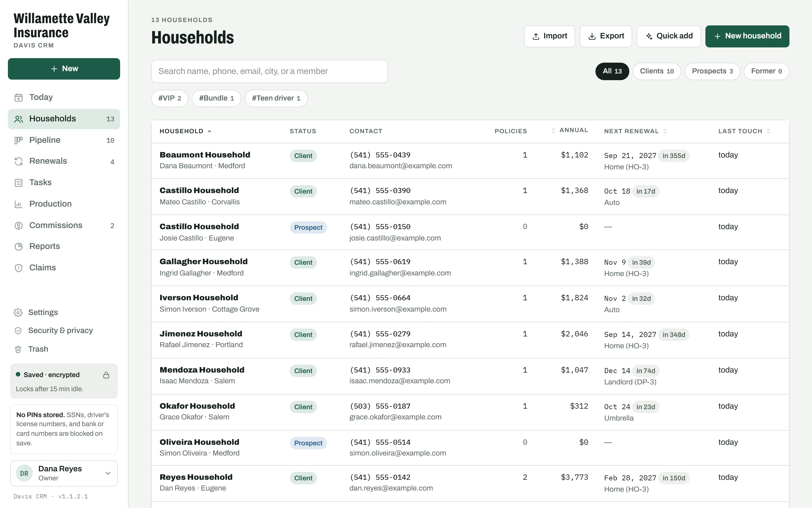Filter list by #Bundle tag
Screen dimensions: 812x508
point(217,98)
